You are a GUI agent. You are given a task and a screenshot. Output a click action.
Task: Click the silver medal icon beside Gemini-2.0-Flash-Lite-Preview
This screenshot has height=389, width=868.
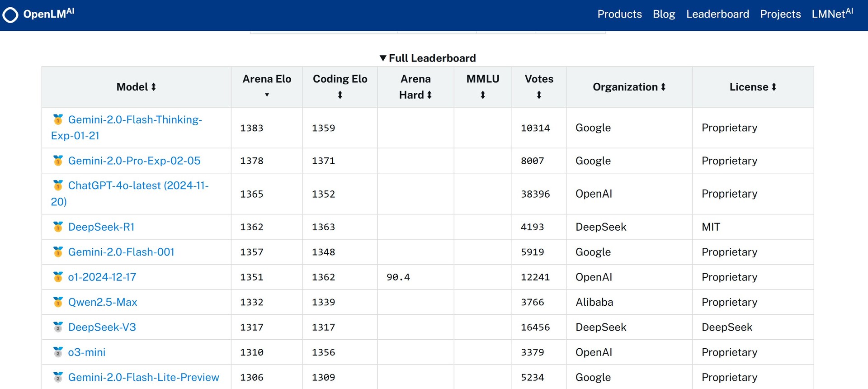coord(58,377)
